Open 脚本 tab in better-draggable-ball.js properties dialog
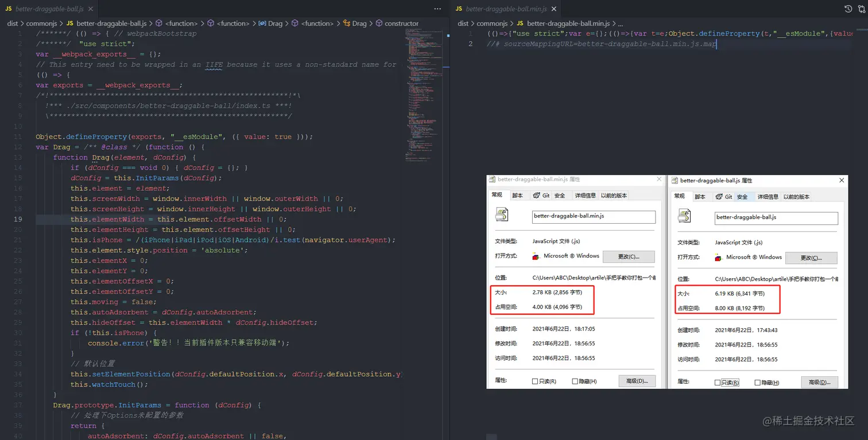 (700, 197)
